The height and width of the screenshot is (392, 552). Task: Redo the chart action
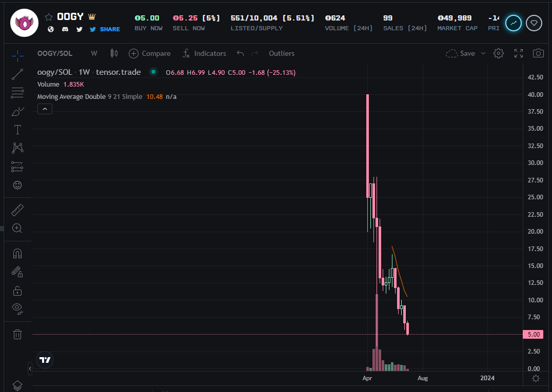[x=255, y=53]
